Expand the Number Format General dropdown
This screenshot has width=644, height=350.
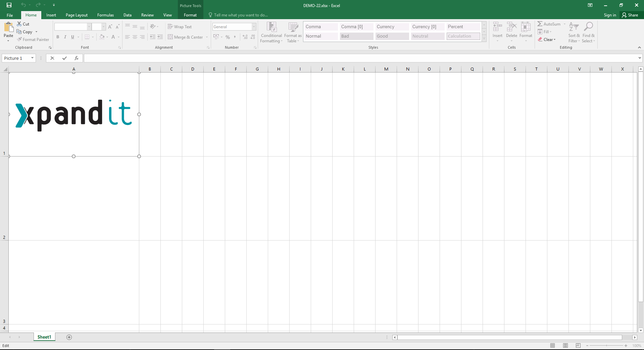pos(254,27)
